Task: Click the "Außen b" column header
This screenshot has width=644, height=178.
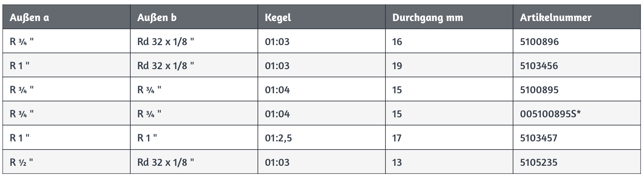Action: tap(157, 18)
